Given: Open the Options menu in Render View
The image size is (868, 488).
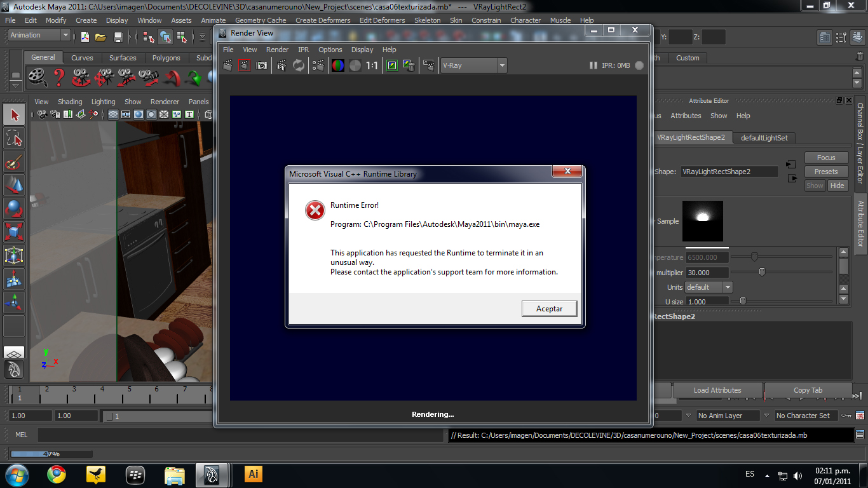Looking at the screenshot, I should pos(330,50).
